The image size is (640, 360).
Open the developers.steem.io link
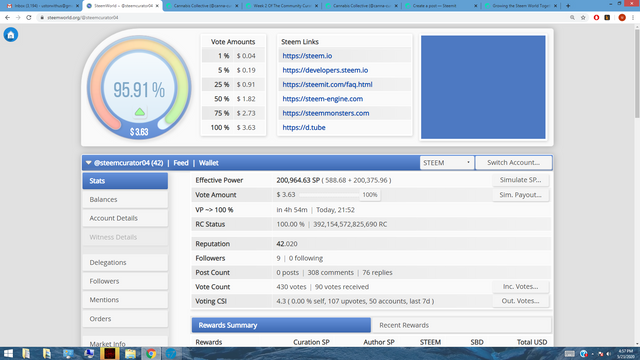coord(325,70)
